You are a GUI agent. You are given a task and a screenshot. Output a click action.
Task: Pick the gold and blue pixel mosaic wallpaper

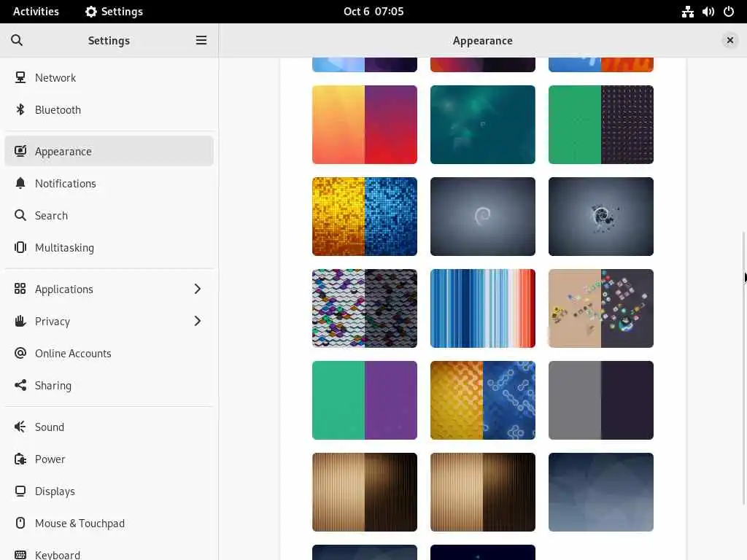tap(365, 216)
